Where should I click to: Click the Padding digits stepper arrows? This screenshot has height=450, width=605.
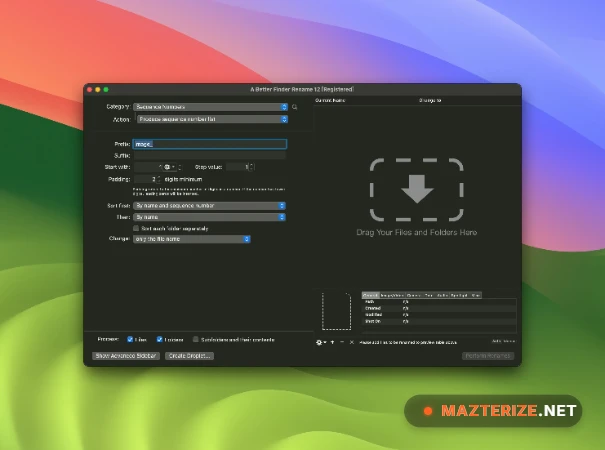[x=159, y=179]
